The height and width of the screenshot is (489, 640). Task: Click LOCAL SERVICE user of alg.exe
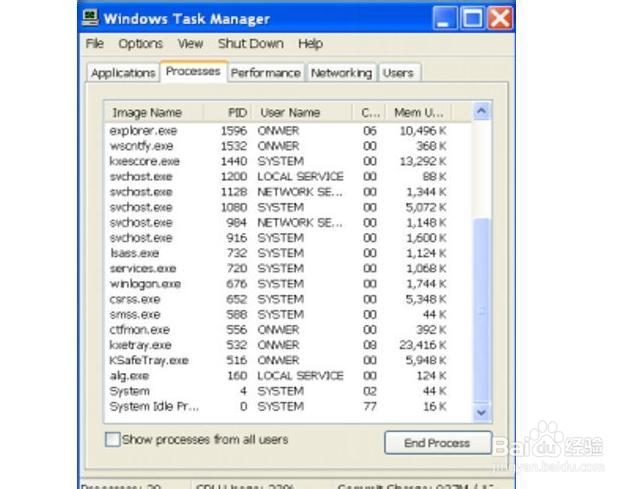coord(300,376)
